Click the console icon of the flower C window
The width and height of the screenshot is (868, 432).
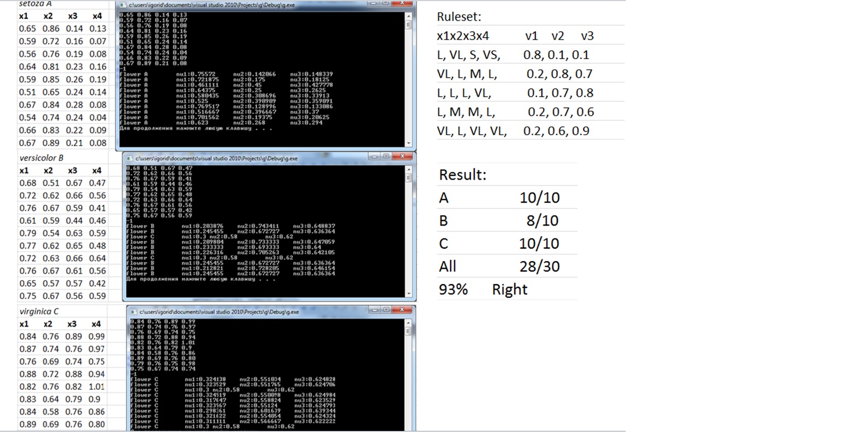point(133,312)
